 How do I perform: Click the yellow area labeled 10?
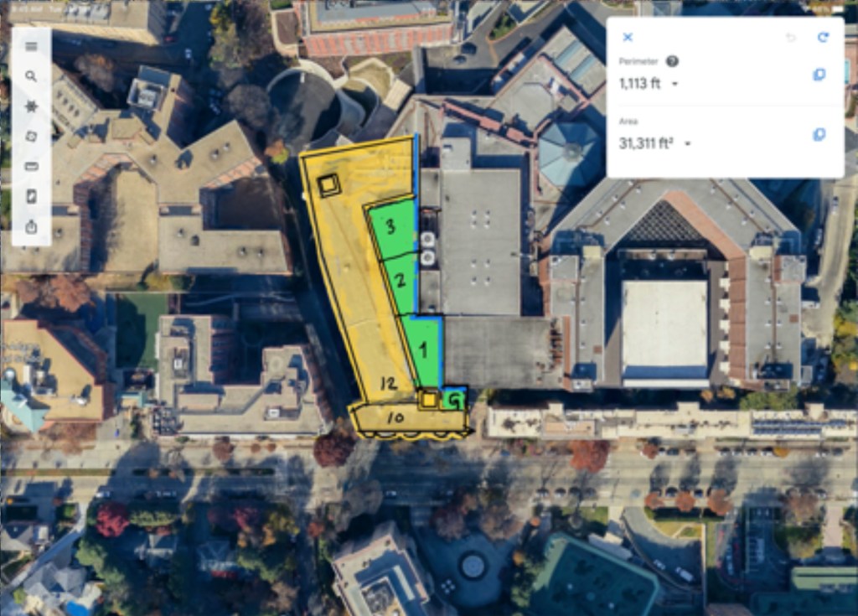[x=395, y=418]
